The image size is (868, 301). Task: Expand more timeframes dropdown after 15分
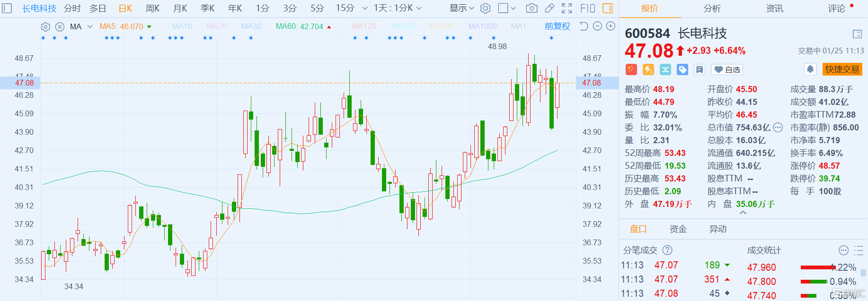point(365,8)
